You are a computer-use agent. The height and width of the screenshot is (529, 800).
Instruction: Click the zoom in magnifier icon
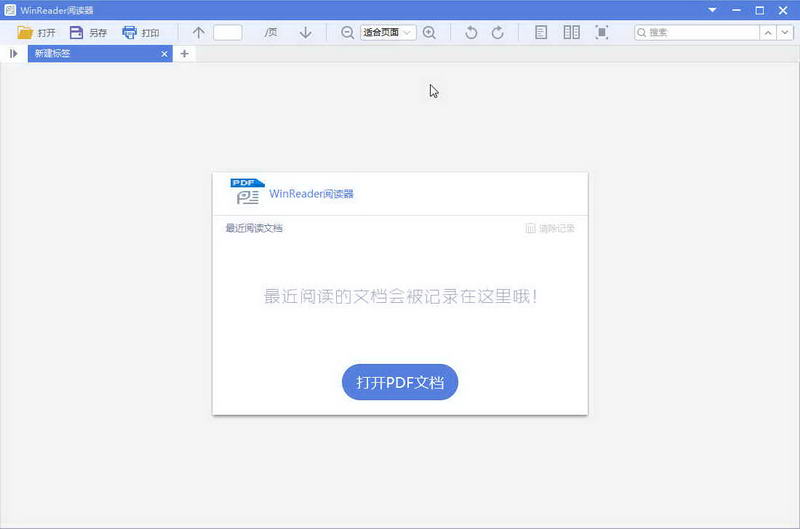pos(429,32)
